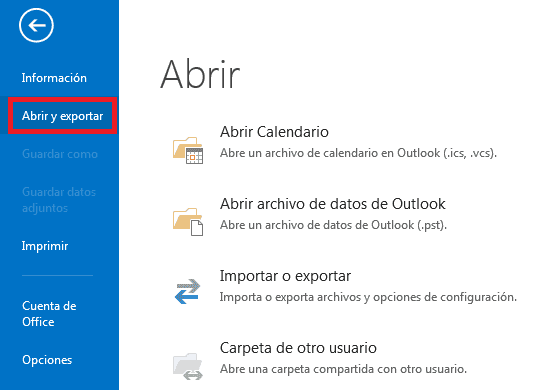The height and width of the screenshot is (390, 536).
Task: Click the Abrir Calendario folder icon
Action: tap(188, 150)
